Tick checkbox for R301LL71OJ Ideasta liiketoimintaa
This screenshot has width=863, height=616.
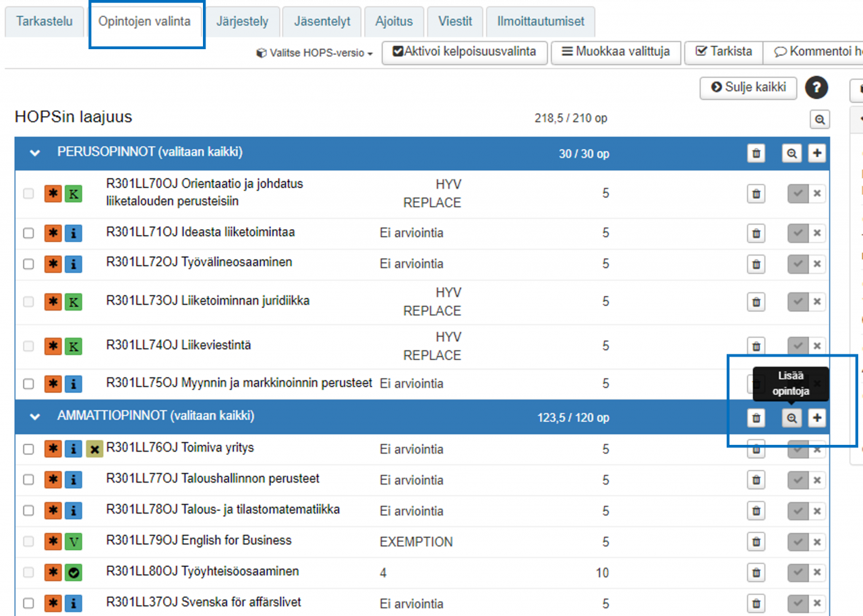click(28, 233)
